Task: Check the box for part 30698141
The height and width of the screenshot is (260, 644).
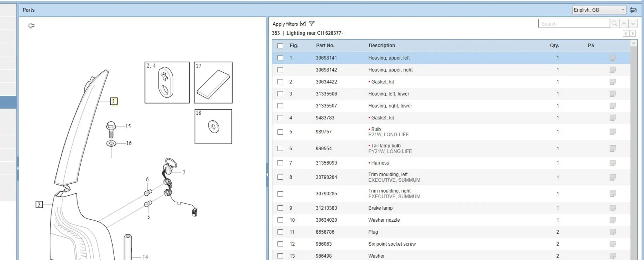Action: (x=280, y=58)
